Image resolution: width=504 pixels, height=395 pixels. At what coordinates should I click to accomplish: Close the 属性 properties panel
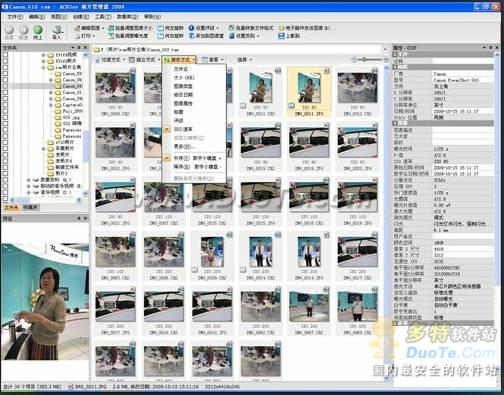pyautogui.click(x=497, y=48)
